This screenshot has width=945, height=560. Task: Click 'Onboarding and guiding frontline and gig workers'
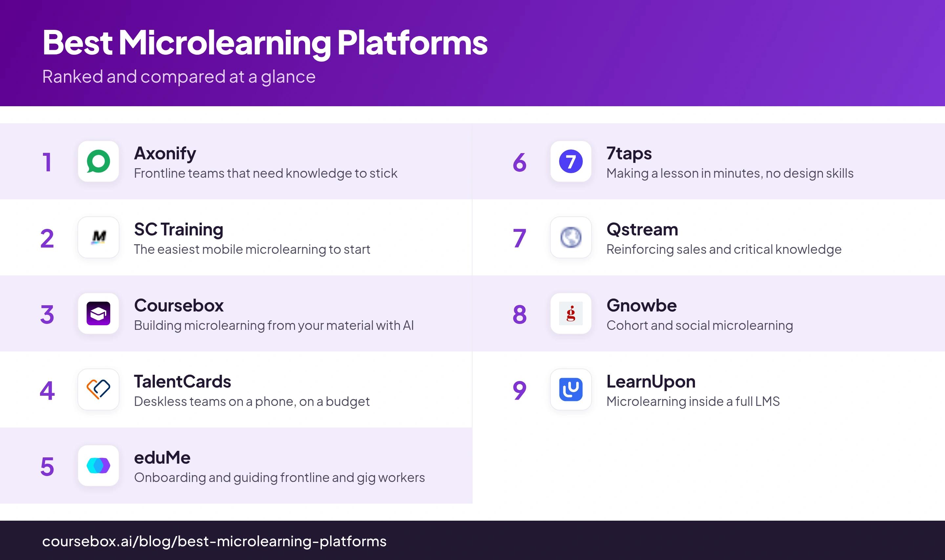[x=279, y=478]
